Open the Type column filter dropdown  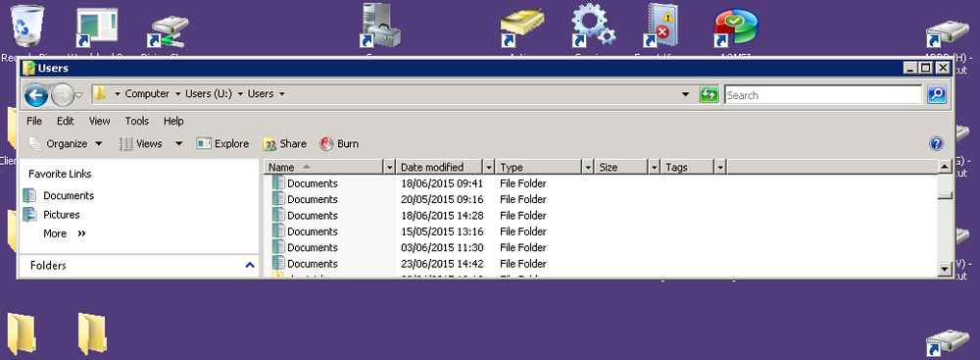588,168
